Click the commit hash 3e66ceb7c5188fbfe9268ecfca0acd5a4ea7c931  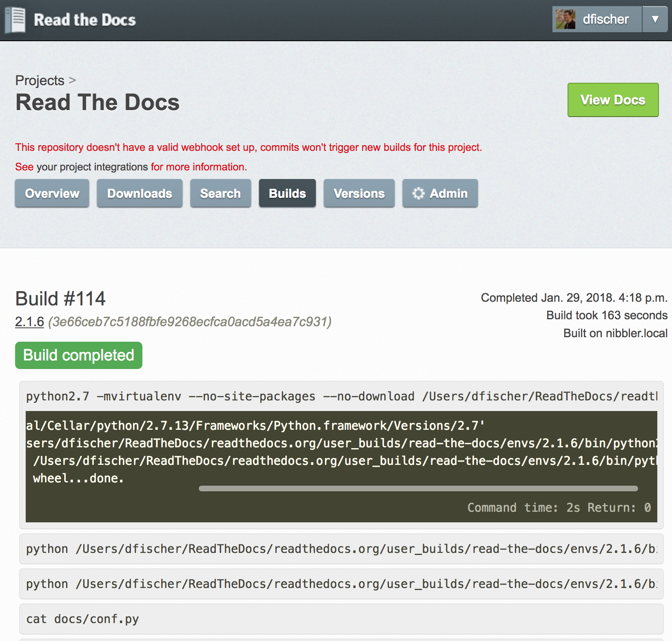click(x=190, y=322)
